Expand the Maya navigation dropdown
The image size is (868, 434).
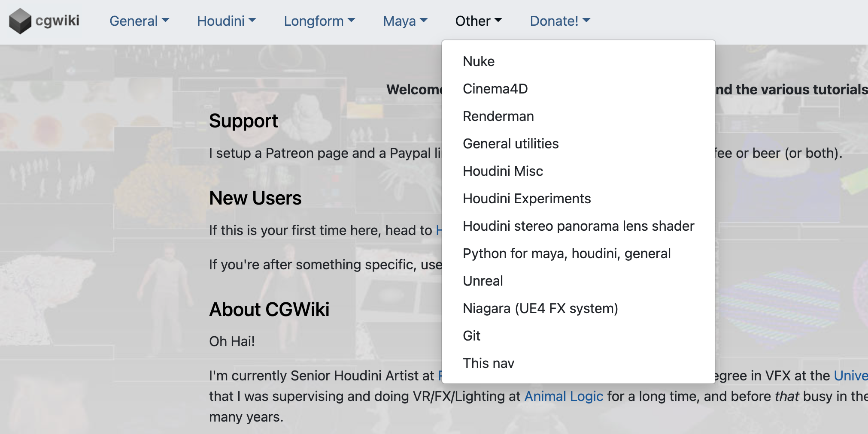(405, 21)
